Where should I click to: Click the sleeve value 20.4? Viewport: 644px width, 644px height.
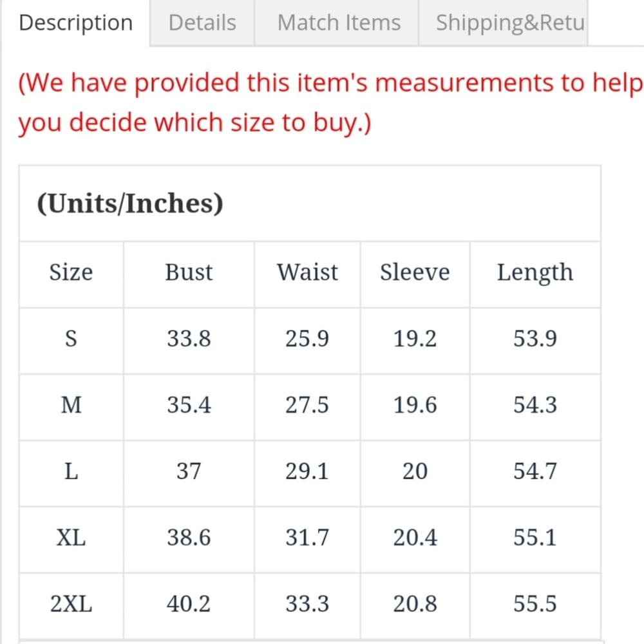[x=415, y=538]
